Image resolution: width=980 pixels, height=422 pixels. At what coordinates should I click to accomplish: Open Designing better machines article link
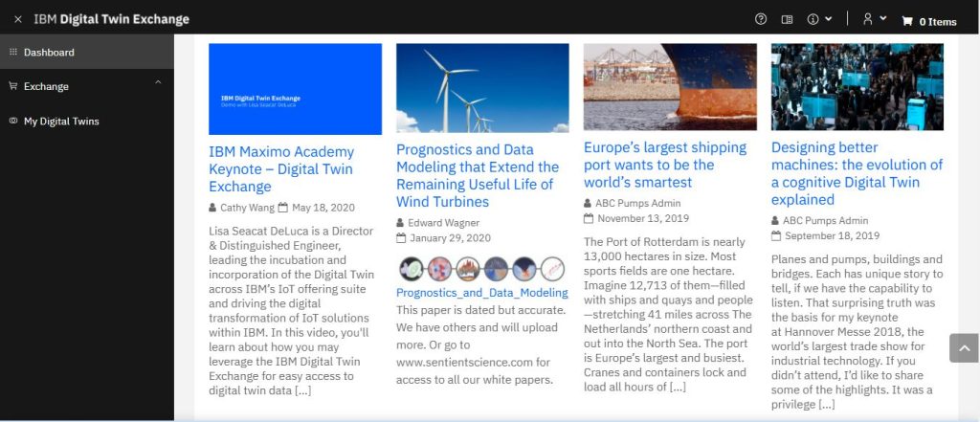click(x=857, y=173)
